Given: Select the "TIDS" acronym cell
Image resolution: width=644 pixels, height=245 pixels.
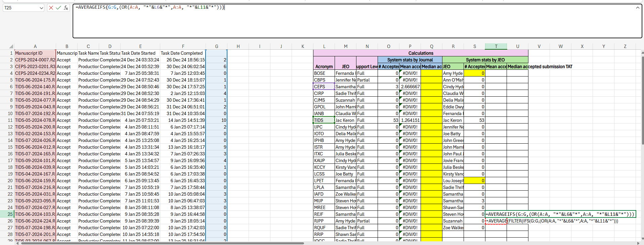Looking at the screenshot, I should 324,120.
